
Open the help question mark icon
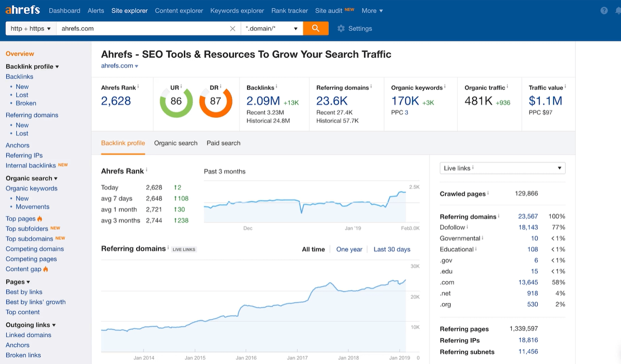(604, 11)
